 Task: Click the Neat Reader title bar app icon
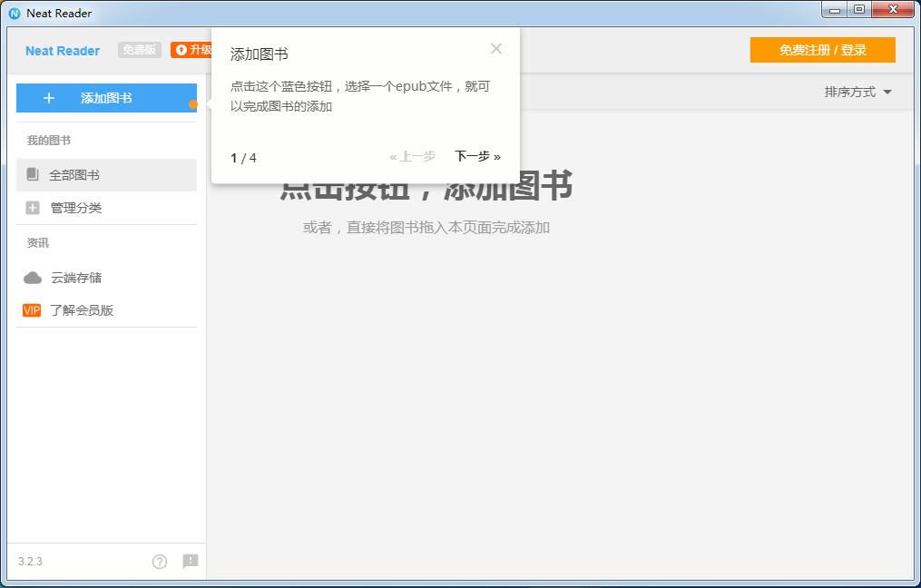[15, 13]
